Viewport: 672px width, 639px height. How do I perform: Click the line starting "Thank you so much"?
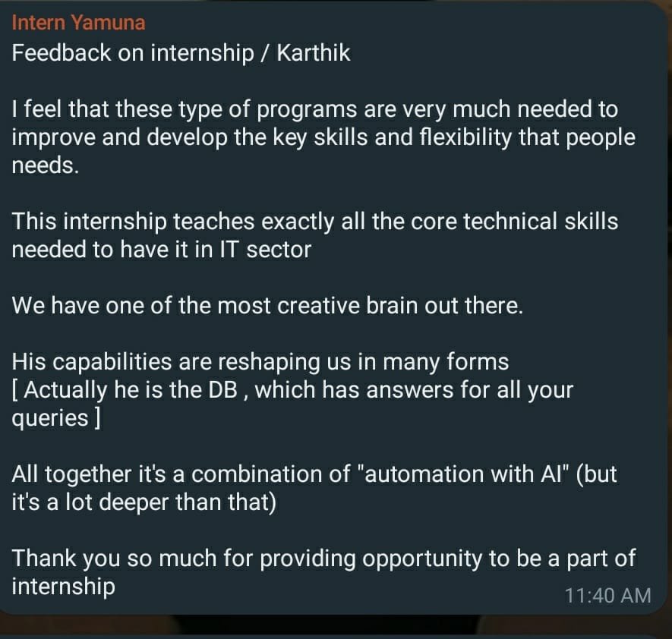pos(323,558)
